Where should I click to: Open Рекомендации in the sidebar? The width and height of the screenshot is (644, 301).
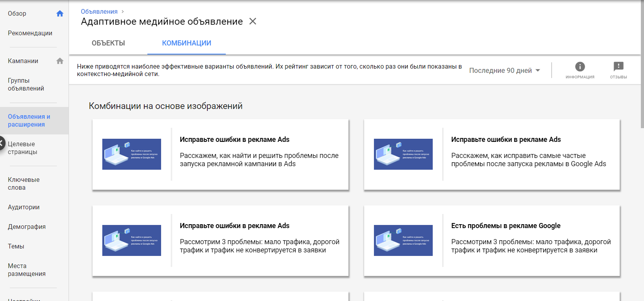tap(30, 33)
